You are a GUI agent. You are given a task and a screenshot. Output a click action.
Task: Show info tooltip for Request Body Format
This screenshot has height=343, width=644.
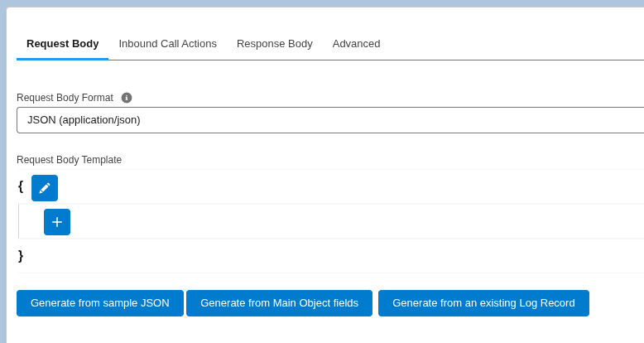pyautogui.click(x=127, y=98)
